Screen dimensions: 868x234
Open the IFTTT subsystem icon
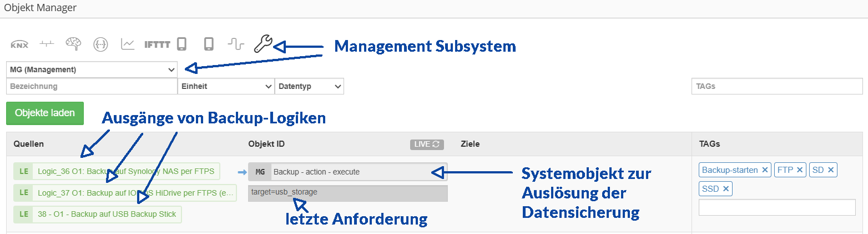[157, 44]
